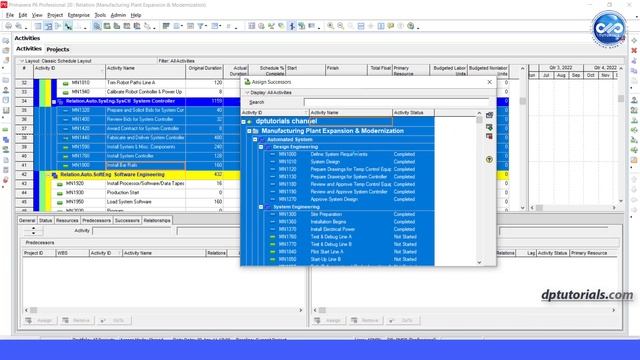This screenshot has width=640, height=360.
Task: Click Predecessors pane horizontal scrollbar right arrow
Action: click(301, 310)
